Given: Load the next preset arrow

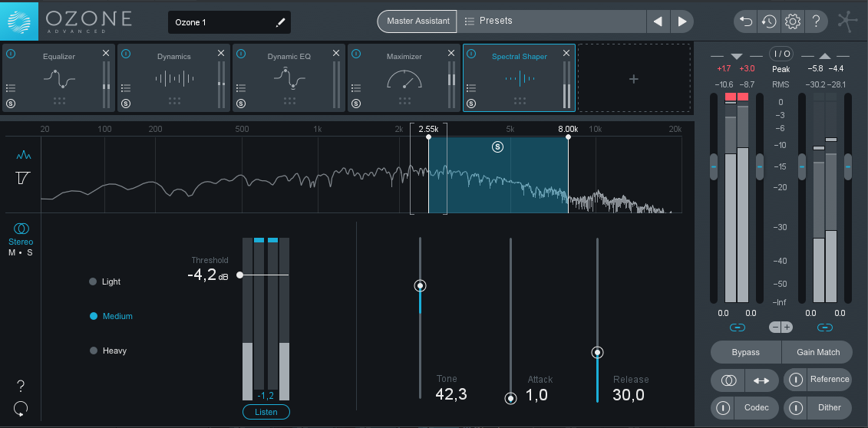Looking at the screenshot, I should (682, 21).
